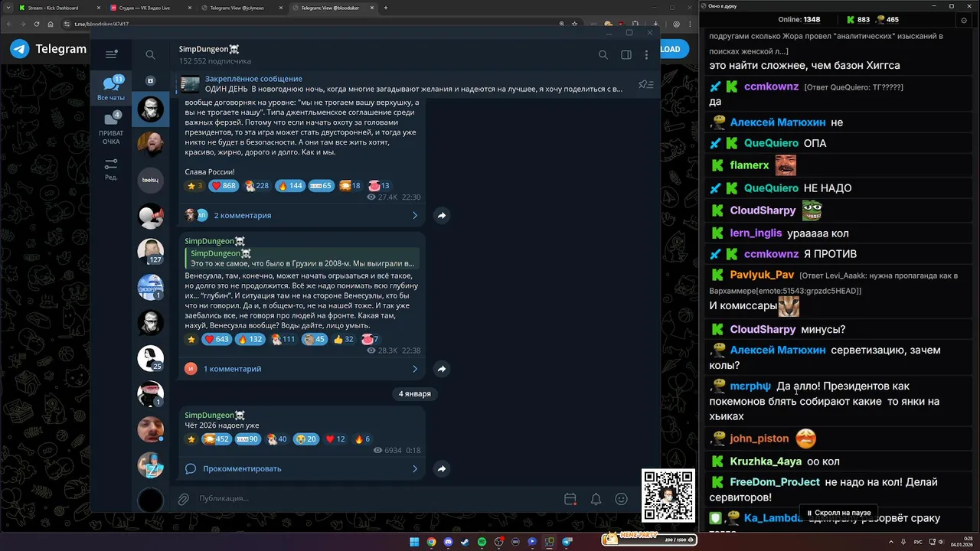This screenshot has width=980, height=551.
Task: Expand '1 комментарий' thread chevron
Action: pos(415,369)
